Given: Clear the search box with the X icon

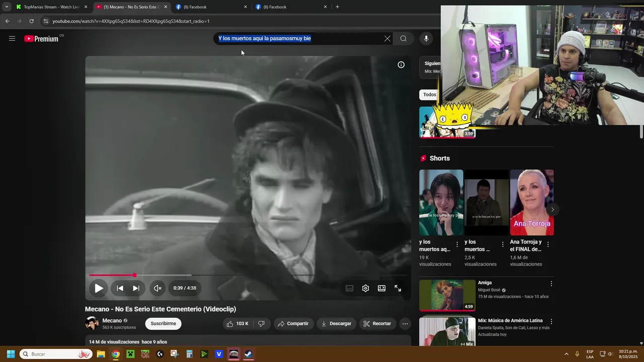Looking at the screenshot, I should point(387,39).
